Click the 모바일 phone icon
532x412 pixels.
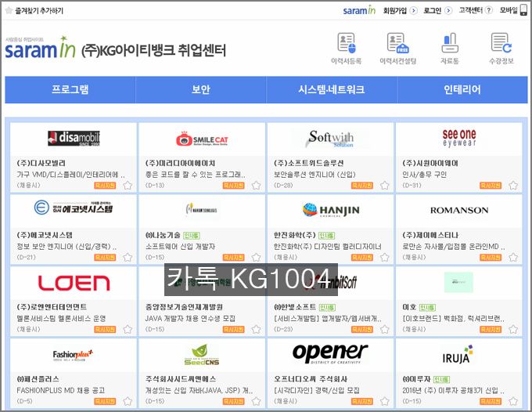[x=523, y=10]
